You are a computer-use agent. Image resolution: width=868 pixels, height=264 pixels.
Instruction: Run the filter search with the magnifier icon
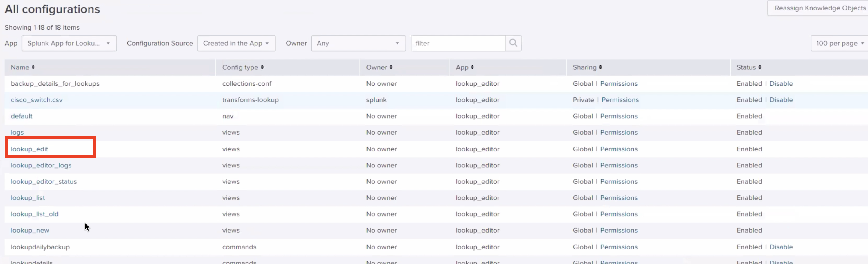[513, 43]
